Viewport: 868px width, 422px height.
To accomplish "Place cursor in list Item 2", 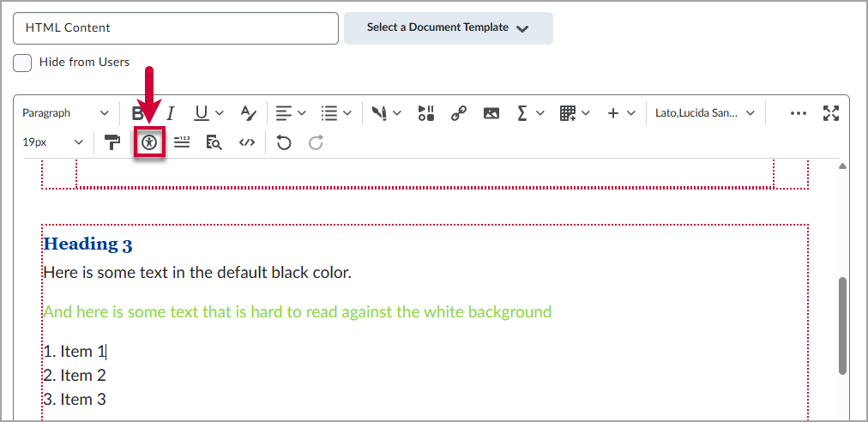I will (75, 376).
